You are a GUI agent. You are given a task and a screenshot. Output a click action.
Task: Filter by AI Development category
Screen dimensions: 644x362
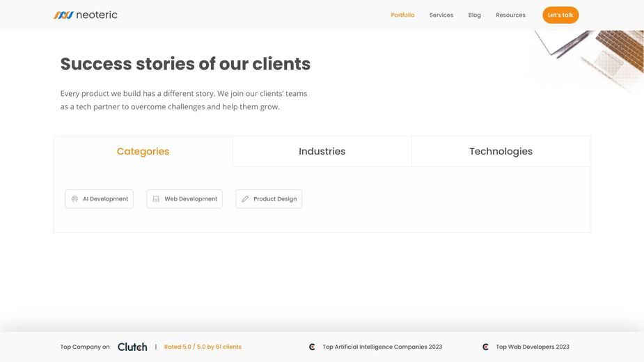(100, 199)
